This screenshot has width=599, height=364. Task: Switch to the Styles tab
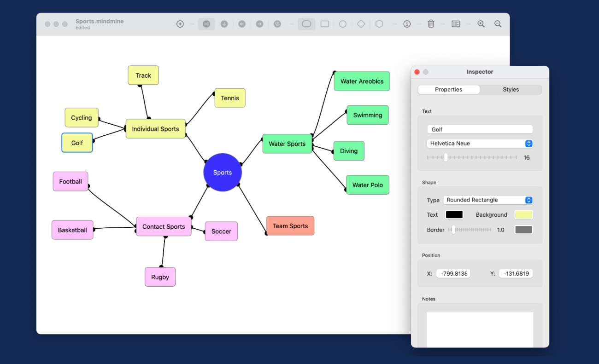(511, 90)
